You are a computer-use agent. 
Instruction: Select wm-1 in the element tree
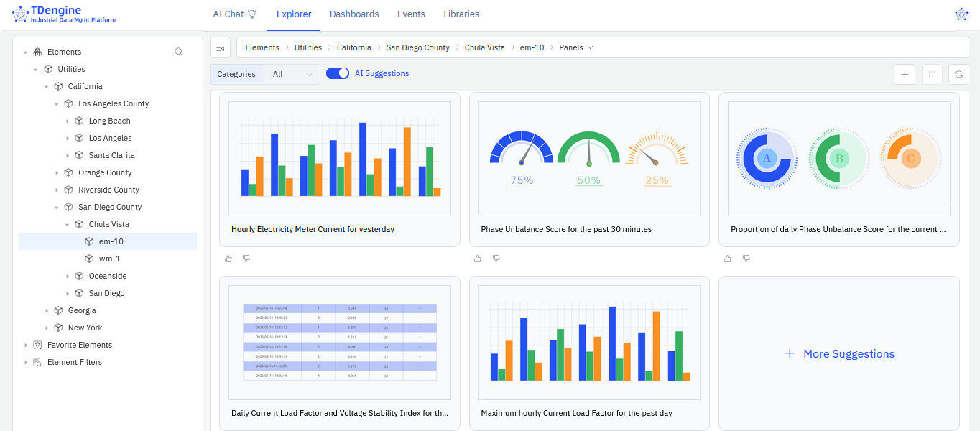pyautogui.click(x=109, y=259)
